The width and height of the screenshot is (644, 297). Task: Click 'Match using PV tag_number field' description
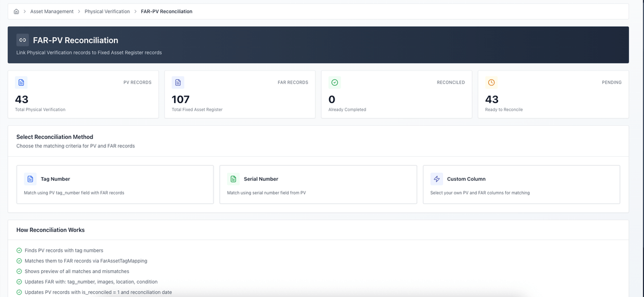pos(74,193)
